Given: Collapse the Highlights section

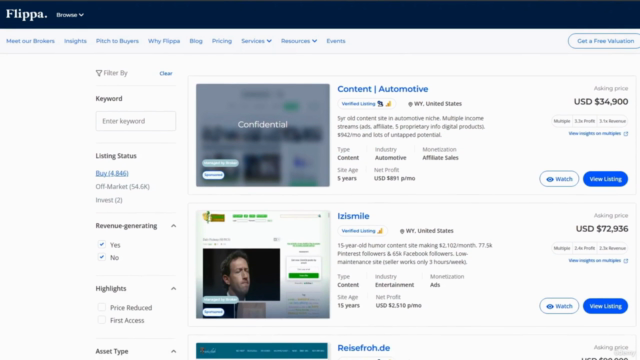Looking at the screenshot, I should point(173,289).
